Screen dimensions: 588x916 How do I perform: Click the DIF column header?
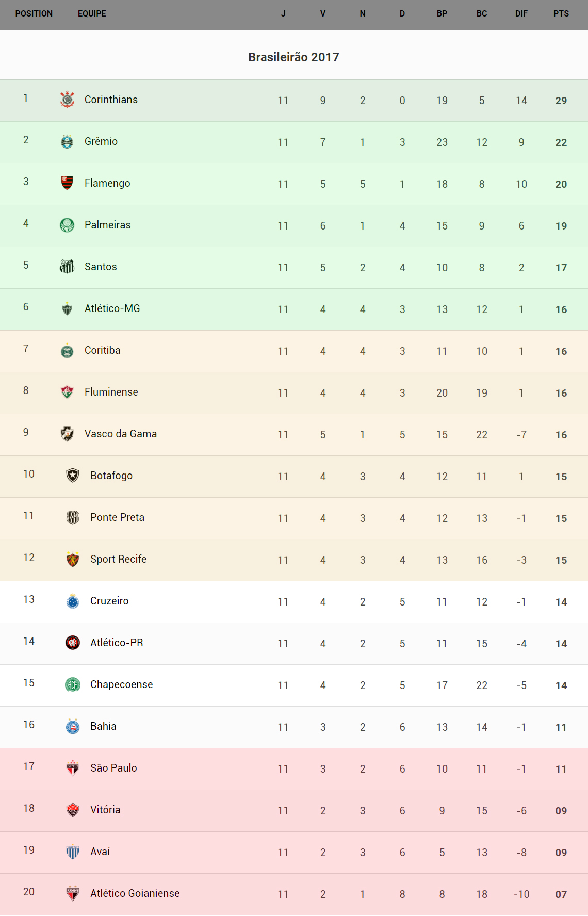tap(521, 14)
